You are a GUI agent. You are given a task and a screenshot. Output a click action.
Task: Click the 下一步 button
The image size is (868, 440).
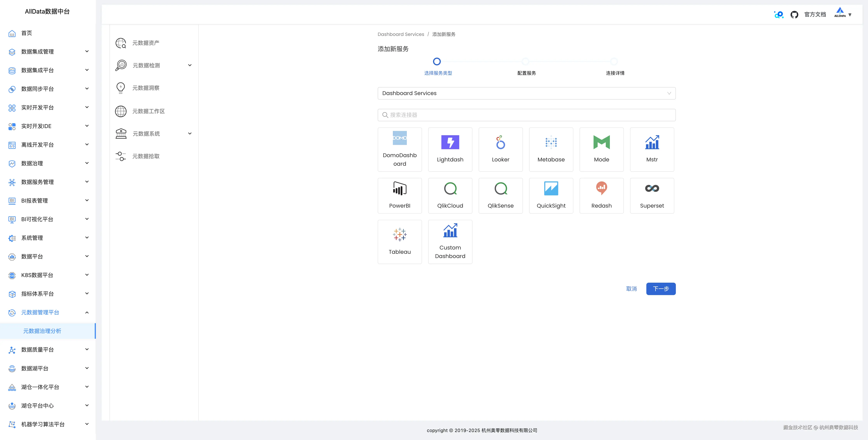click(x=661, y=289)
